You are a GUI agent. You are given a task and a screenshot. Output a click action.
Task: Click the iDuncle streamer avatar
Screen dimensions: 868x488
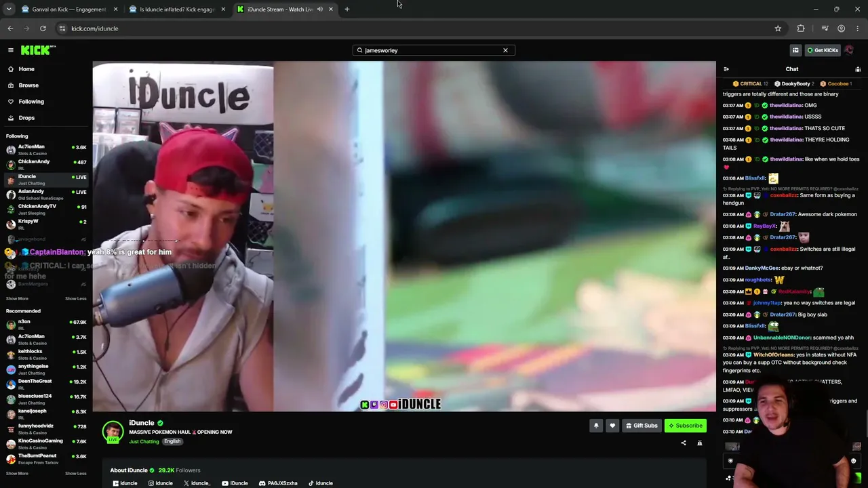pyautogui.click(x=113, y=432)
